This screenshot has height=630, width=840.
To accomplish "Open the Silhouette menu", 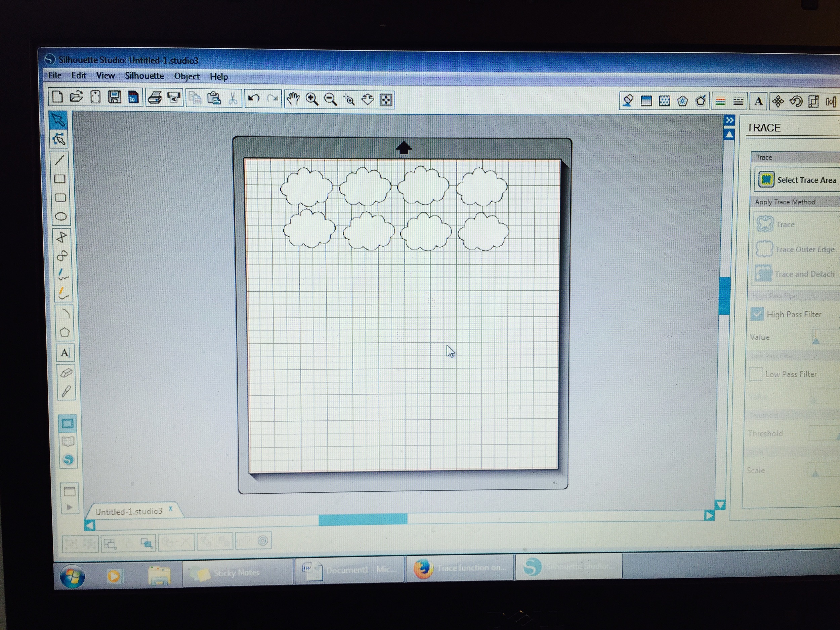I will tap(144, 76).
